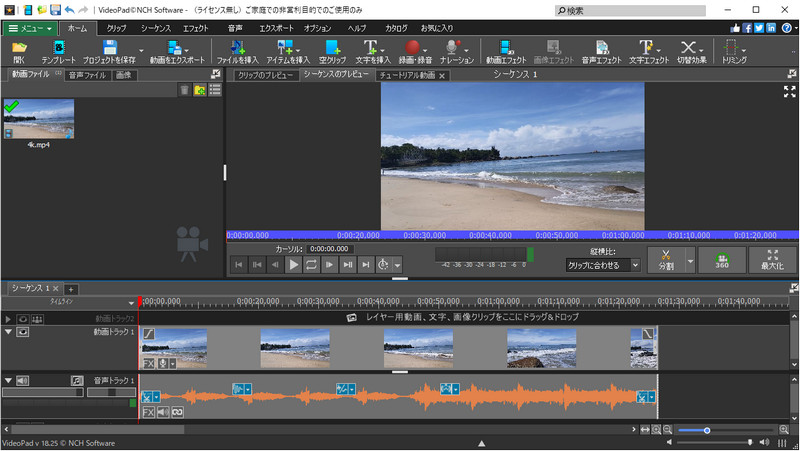Step to next frame button
This screenshot has height=451, width=800.
point(329,264)
